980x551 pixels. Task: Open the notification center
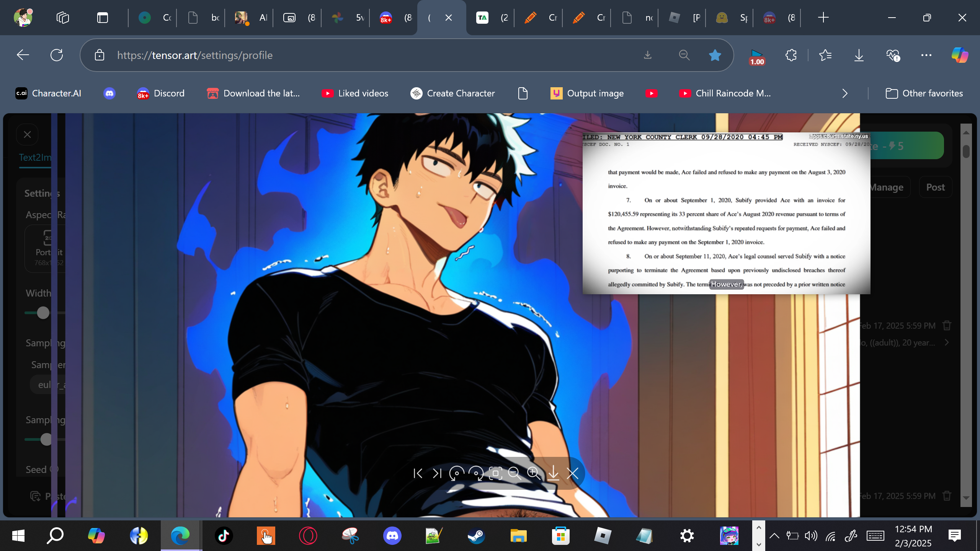(955, 536)
